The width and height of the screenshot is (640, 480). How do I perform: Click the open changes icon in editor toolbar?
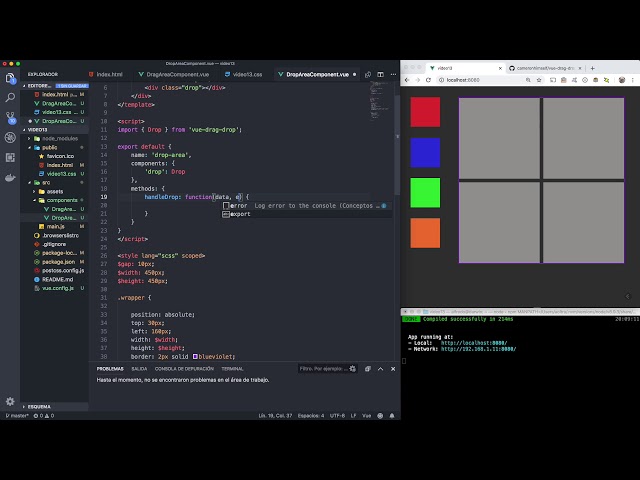(368, 75)
